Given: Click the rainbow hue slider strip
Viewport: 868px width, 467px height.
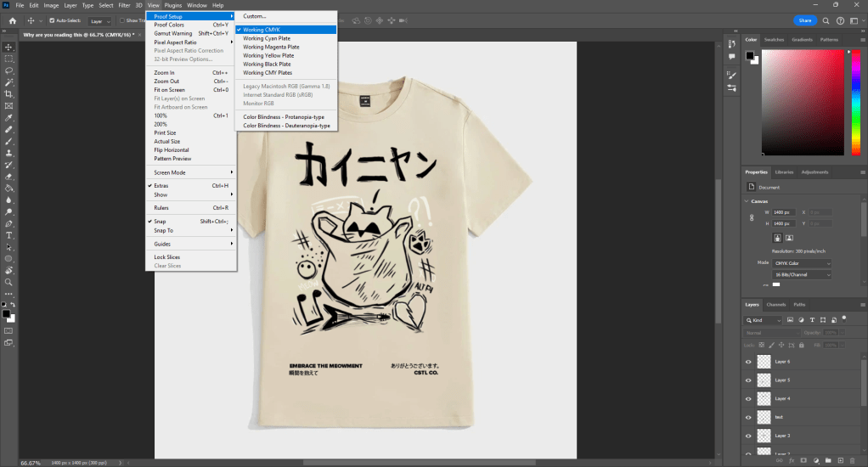Looking at the screenshot, I should (855, 102).
